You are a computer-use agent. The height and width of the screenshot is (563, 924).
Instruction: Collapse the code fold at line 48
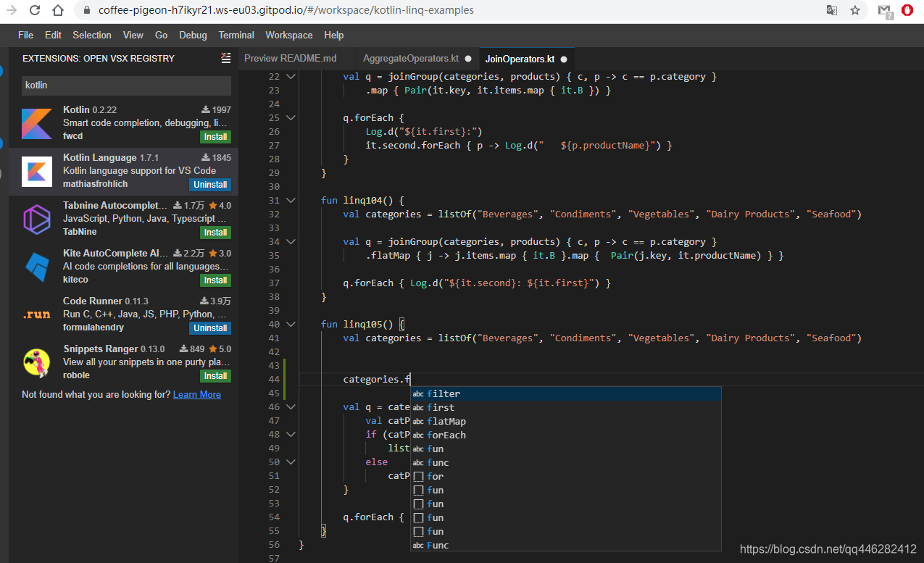[x=291, y=434]
